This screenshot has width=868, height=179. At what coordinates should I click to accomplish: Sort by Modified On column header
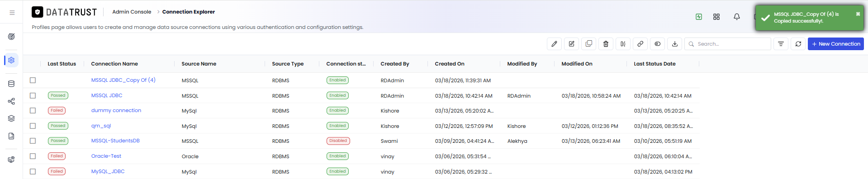coord(577,64)
